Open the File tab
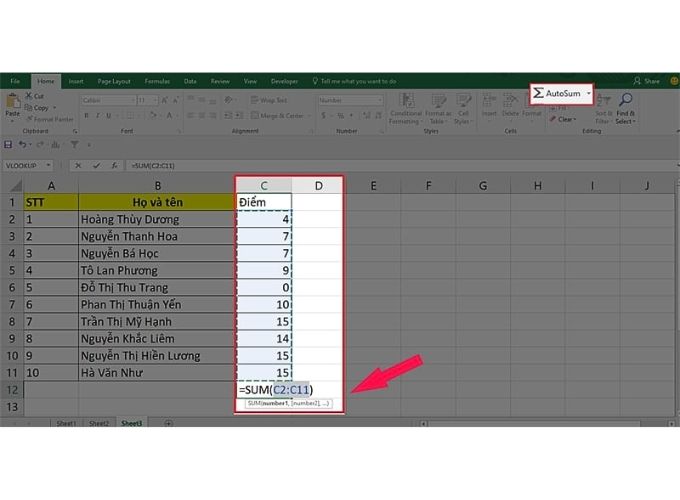Screen dimensions: 680x500 pyautogui.click(x=15, y=81)
